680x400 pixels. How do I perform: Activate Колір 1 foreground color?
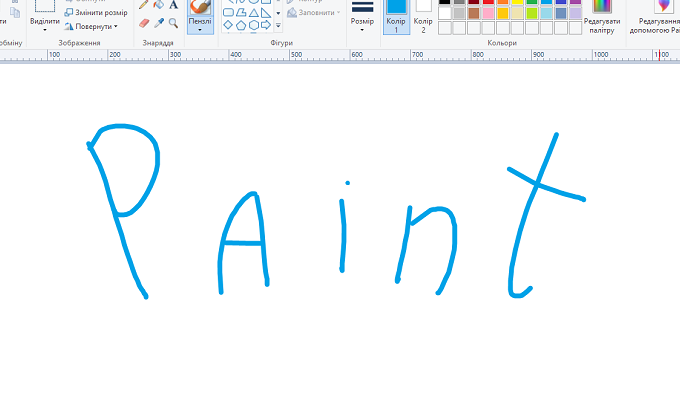[396, 16]
